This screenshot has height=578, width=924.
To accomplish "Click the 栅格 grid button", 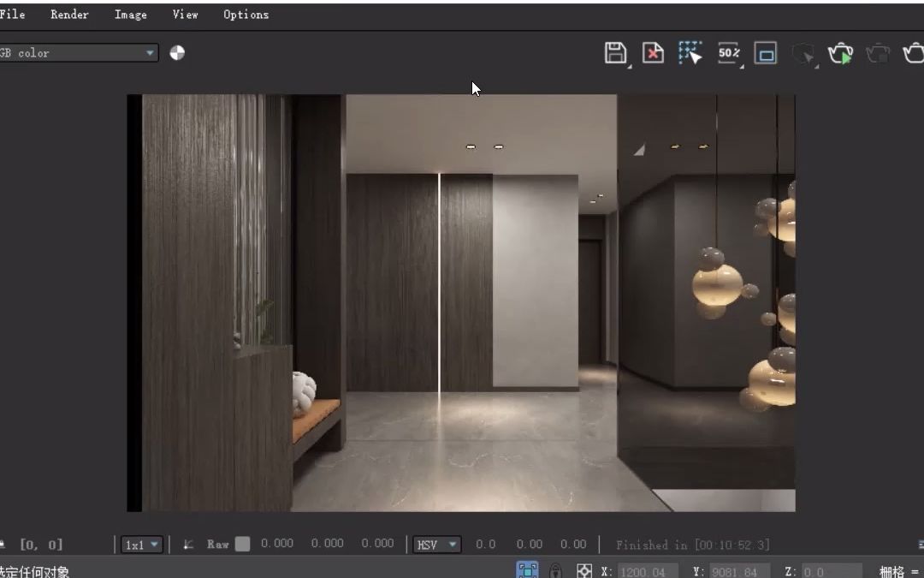I will (x=893, y=569).
